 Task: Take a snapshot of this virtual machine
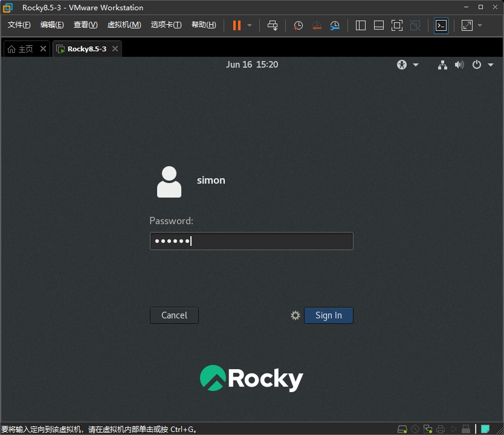pyautogui.click(x=298, y=25)
